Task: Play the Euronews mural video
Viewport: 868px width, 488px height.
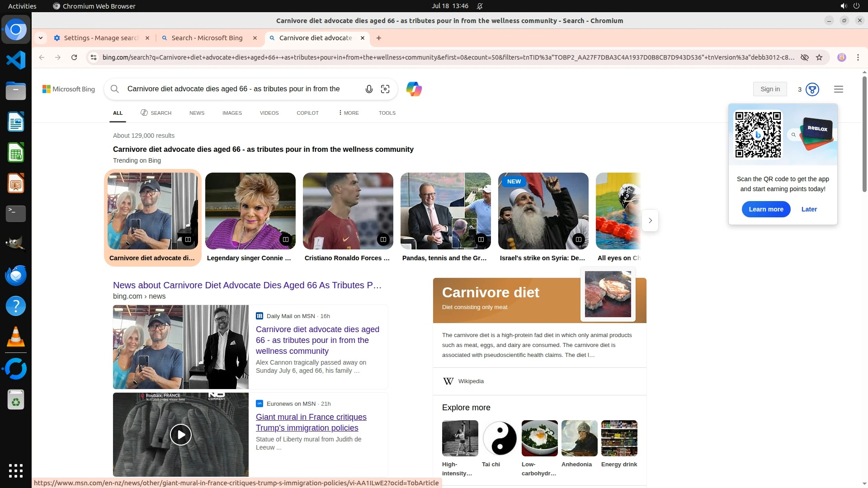Action: pyautogui.click(x=181, y=435)
